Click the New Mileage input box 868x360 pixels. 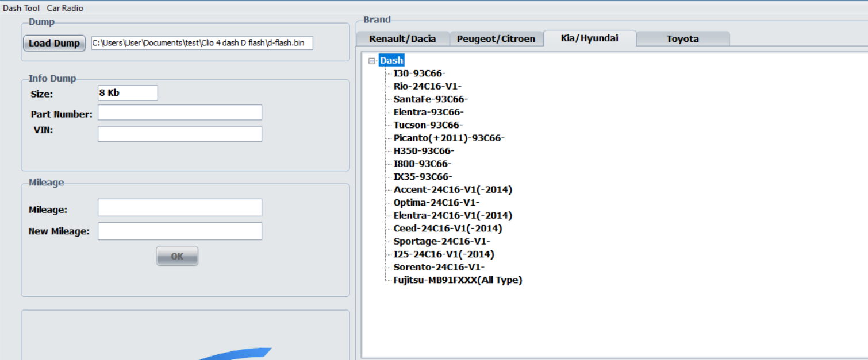[x=179, y=231]
